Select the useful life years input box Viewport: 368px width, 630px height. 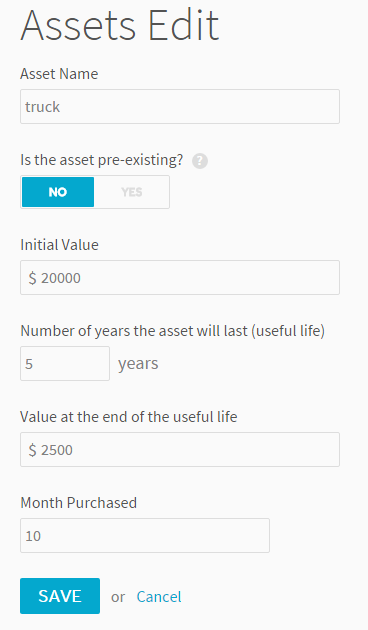[65, 364]
